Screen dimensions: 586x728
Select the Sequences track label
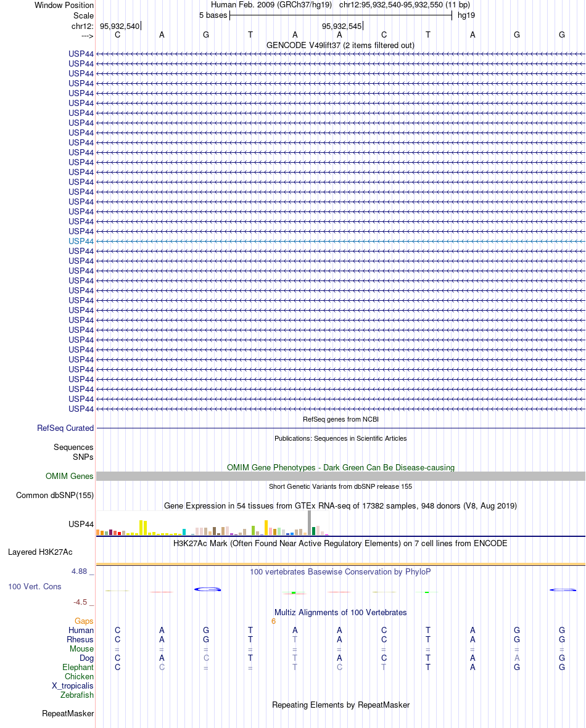(73, 447)
